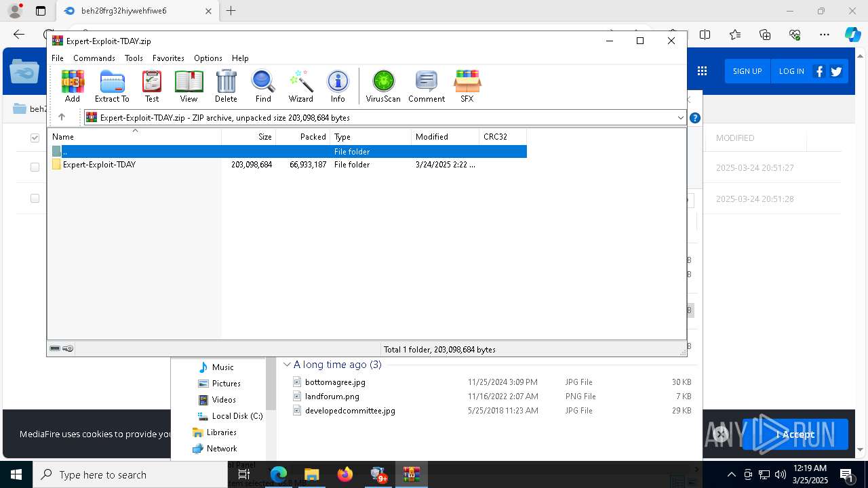Select the Expert-Exploit-TDAY folder row

pos(288,165)
